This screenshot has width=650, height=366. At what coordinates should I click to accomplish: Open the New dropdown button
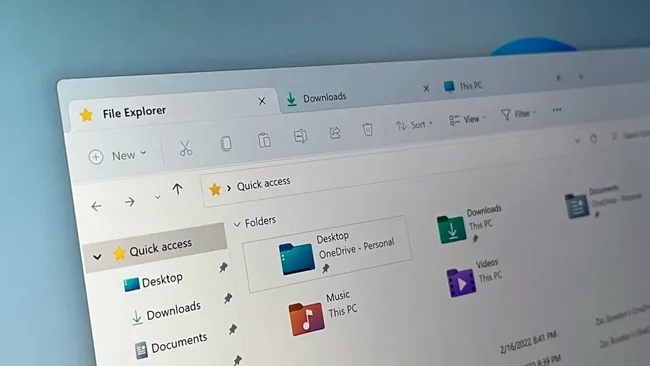tap(118, 156)
